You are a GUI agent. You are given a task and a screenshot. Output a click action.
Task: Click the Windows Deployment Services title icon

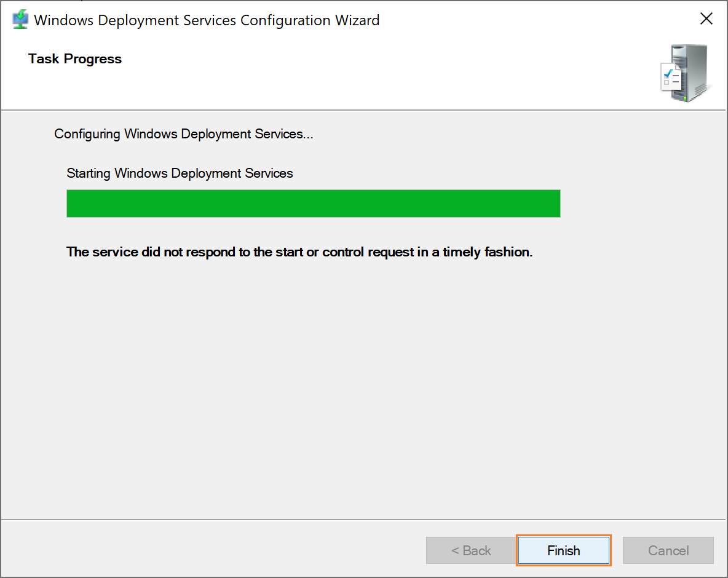coord(20,20)
